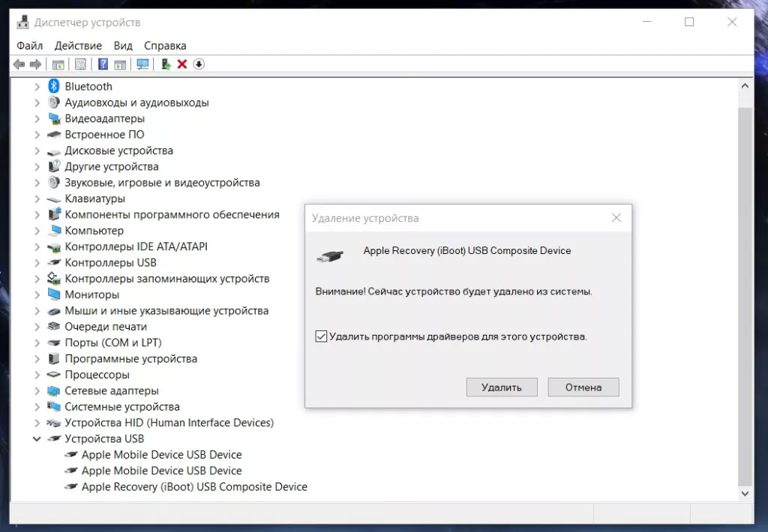Uncheck 'Удалить программы драйверов' checkbox
Viewport: 768px width, 532px height.
(x=321, y=336)
